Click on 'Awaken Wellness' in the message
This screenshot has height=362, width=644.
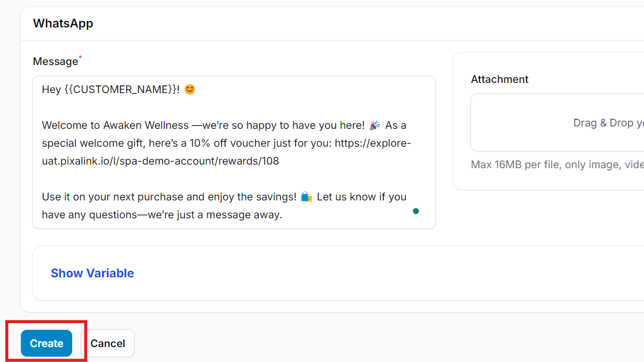tap(146, 125)
